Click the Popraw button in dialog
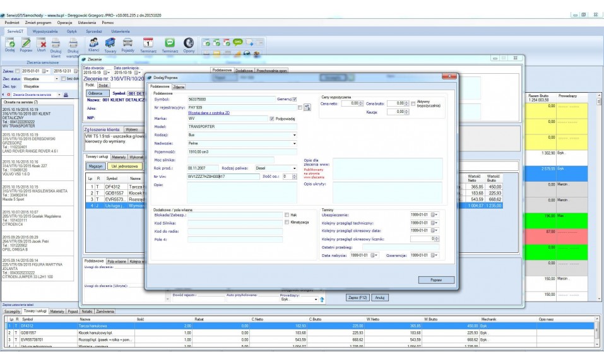 click(x=435, y=279)
